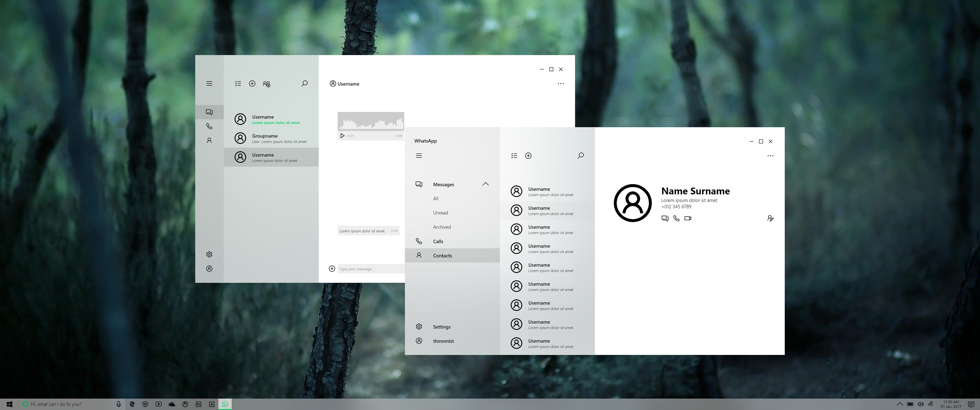Select the bottommost Username contact in contacts list

[547, 343]
